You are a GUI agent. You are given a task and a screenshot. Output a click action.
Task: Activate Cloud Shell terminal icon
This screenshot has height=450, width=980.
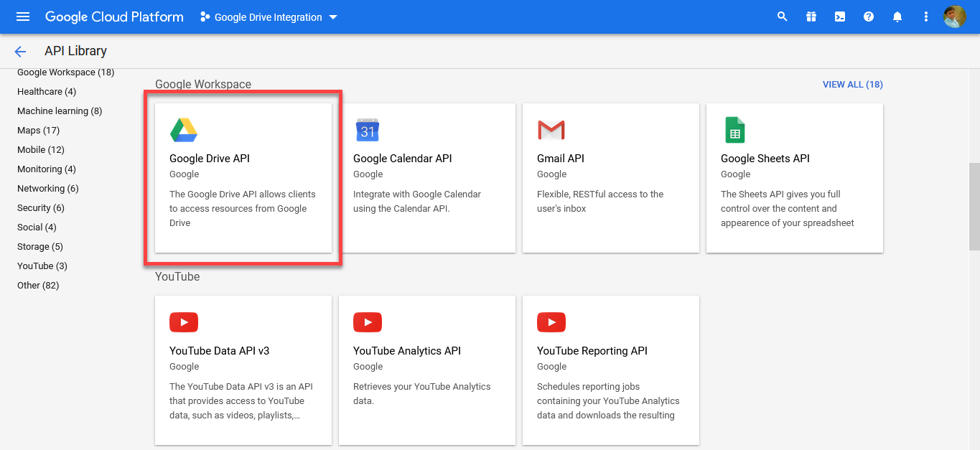(x=840, y=17)
